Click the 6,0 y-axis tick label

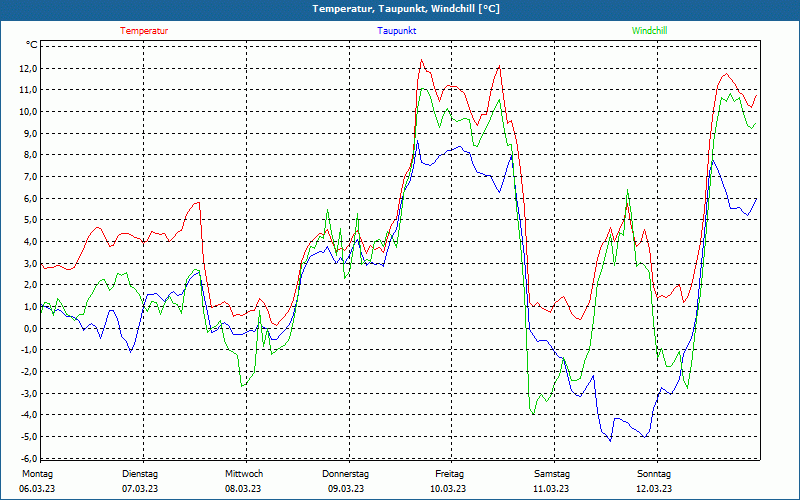[29, 198]
